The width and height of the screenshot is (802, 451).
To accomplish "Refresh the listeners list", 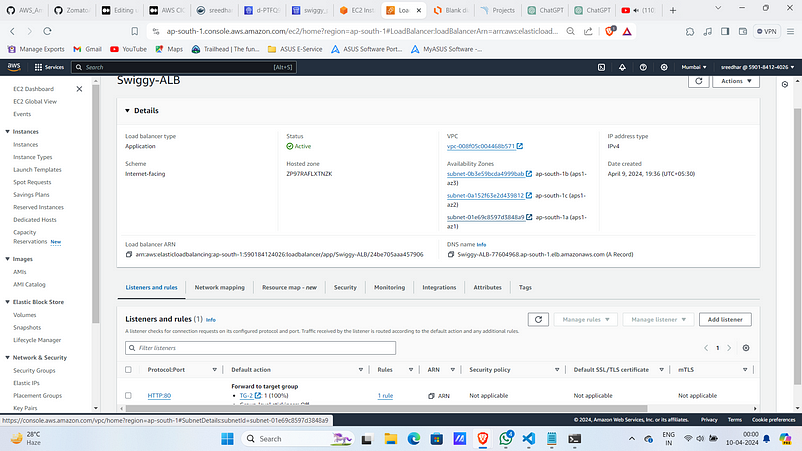I will [x=538, y=320].
